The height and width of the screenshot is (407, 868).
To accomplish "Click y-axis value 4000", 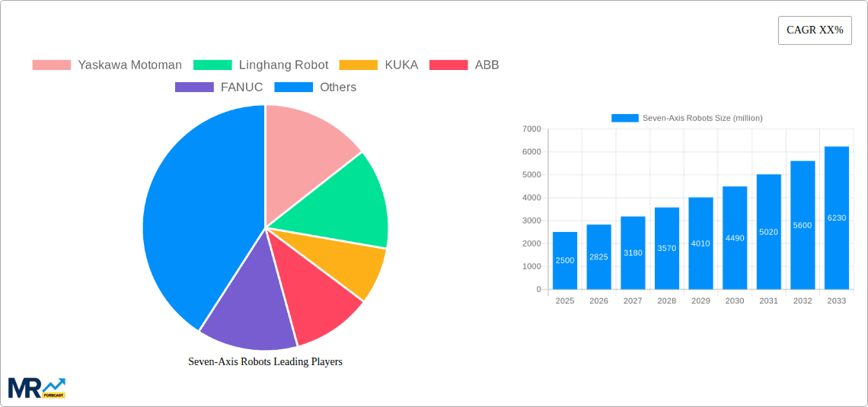I will [x=531, y=198].
